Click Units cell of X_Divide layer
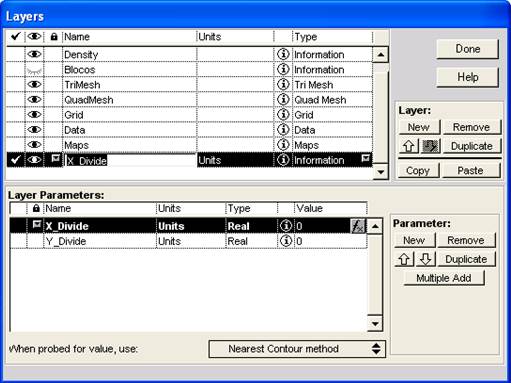Screen dimensions: 511x383 (235, 160)
